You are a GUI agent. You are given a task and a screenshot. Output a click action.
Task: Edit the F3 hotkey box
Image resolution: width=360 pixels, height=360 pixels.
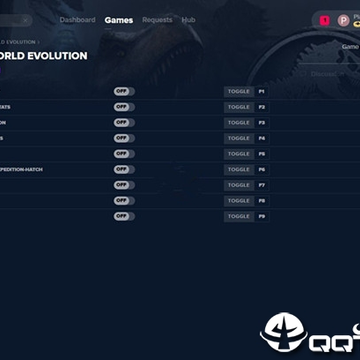pyautogui.click(x=262, y=123)
